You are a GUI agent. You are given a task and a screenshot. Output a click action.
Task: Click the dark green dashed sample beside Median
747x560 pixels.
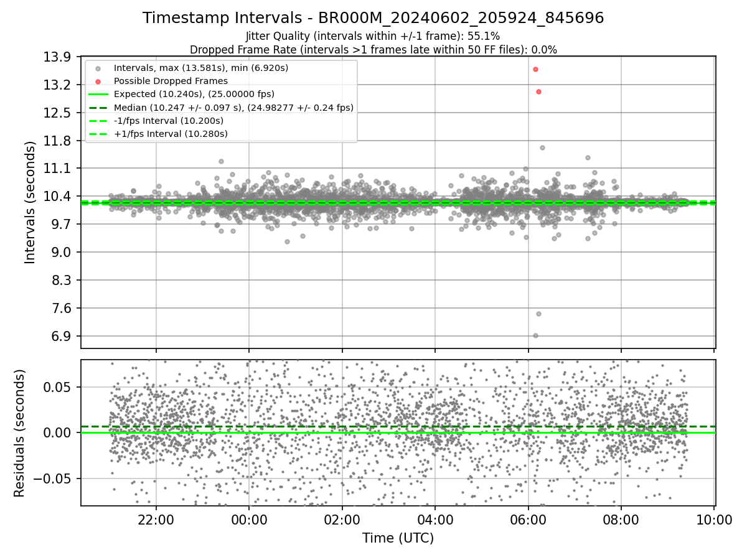click(x=98, y=108)
